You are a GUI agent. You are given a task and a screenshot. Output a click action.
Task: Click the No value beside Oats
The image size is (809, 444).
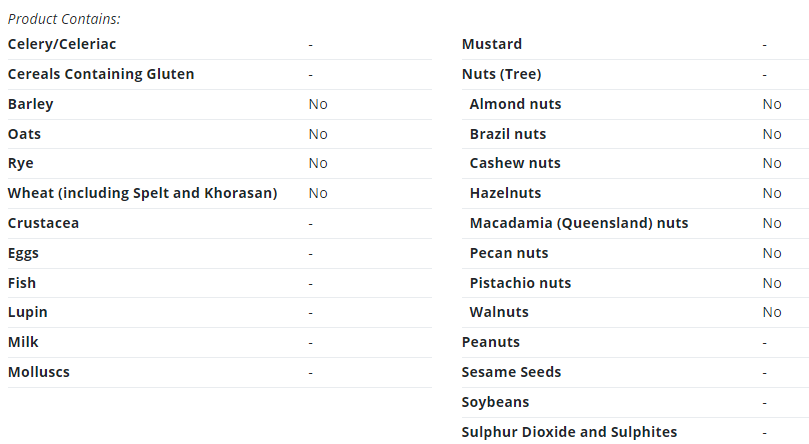click(318, 134)
